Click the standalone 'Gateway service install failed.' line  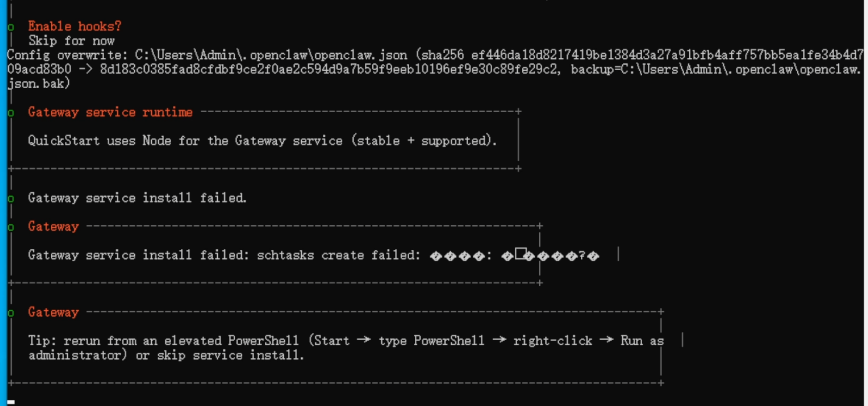point(137,198)
